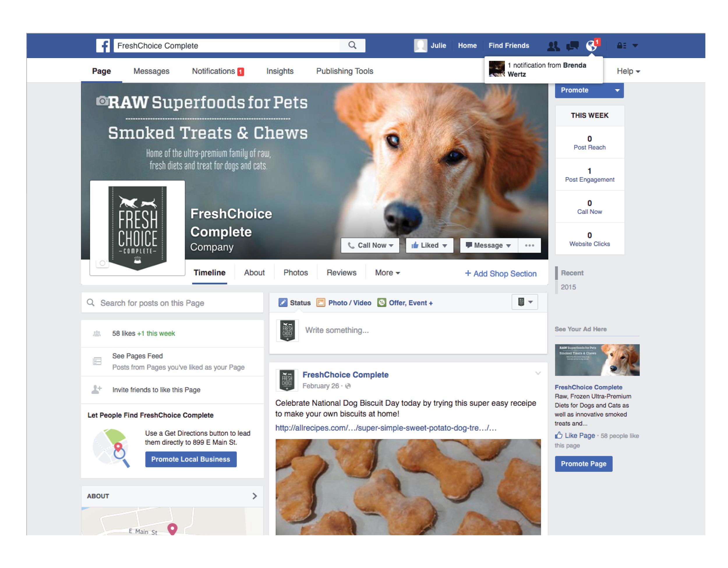Click Find Friends link
The image size is (728, 568).
click(509, 46)
